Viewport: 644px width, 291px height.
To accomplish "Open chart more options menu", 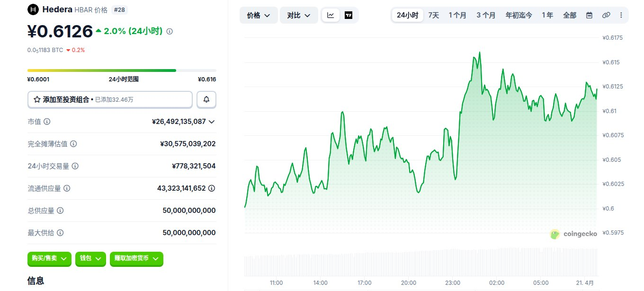I will point(621,15).
